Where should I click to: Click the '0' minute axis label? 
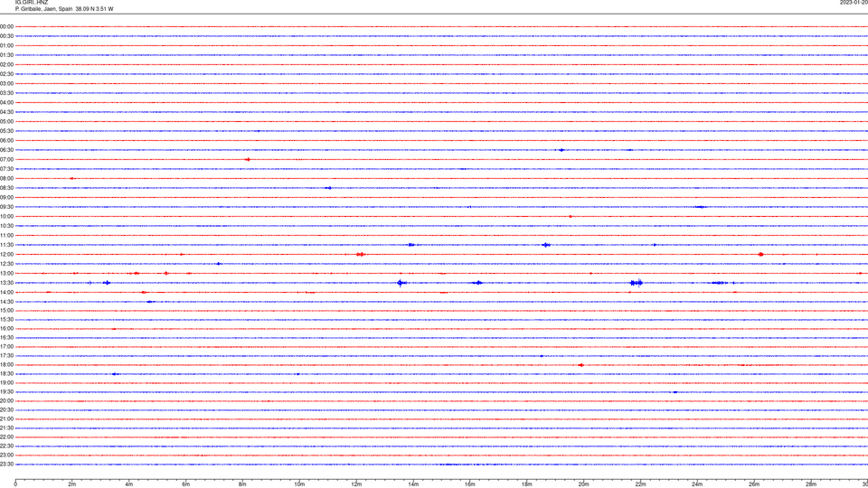tap(15, 484)
